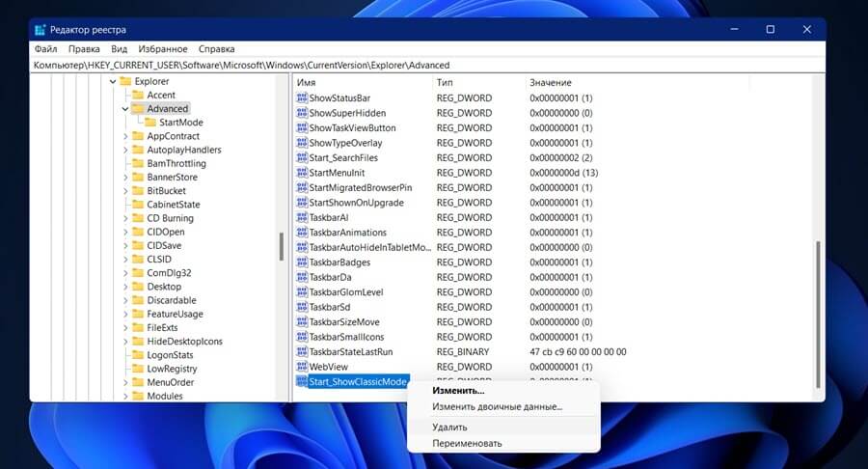Open the Справка menu
Viewport: 868px width, 469px height.
(x=216, y=49)
